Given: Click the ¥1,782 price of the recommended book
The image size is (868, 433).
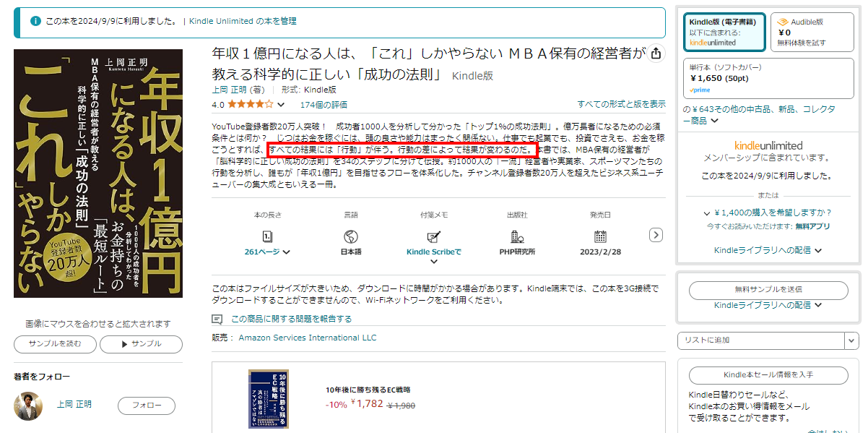Looking at the screenshot, I should tap(367, 403).
